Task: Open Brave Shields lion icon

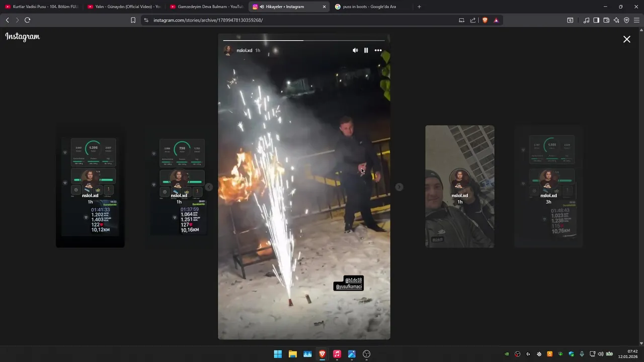Action: point(485,20)
